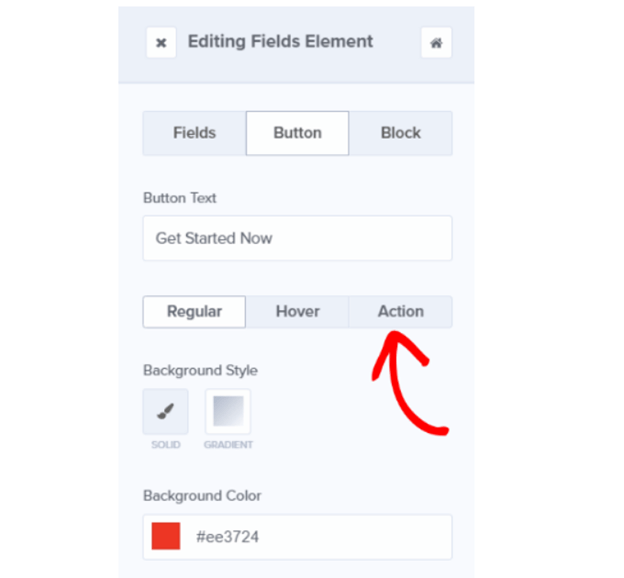Click the Background Style heading
This screenshot has width=624, height=578.
200,370
